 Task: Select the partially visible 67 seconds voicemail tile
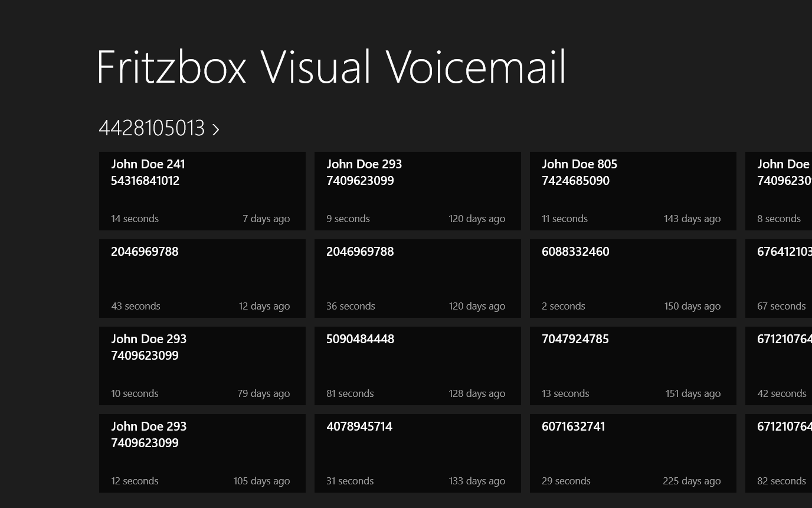tap(779, 278)
